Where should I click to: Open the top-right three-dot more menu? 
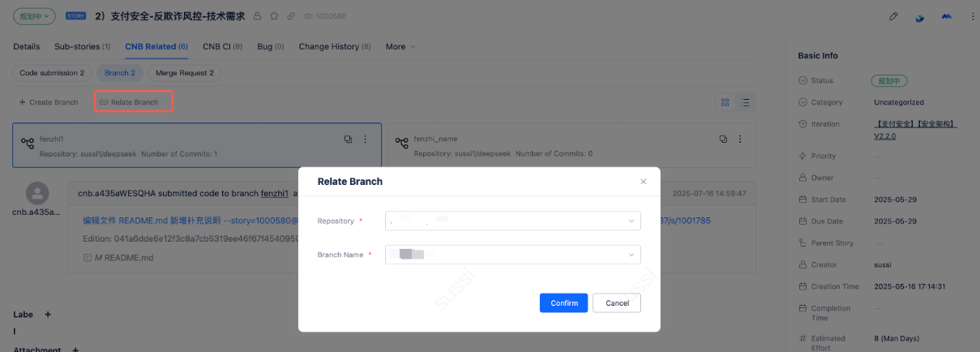(x=973, y=16)
